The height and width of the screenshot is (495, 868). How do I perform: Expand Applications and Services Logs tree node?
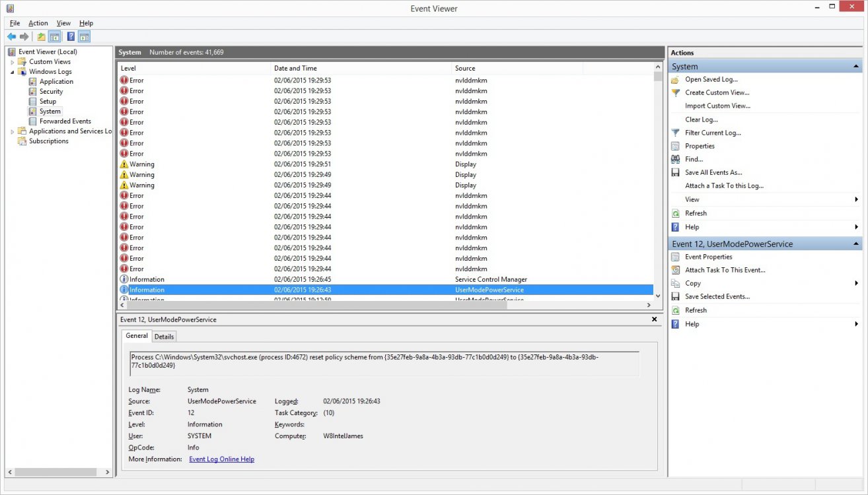13,131
